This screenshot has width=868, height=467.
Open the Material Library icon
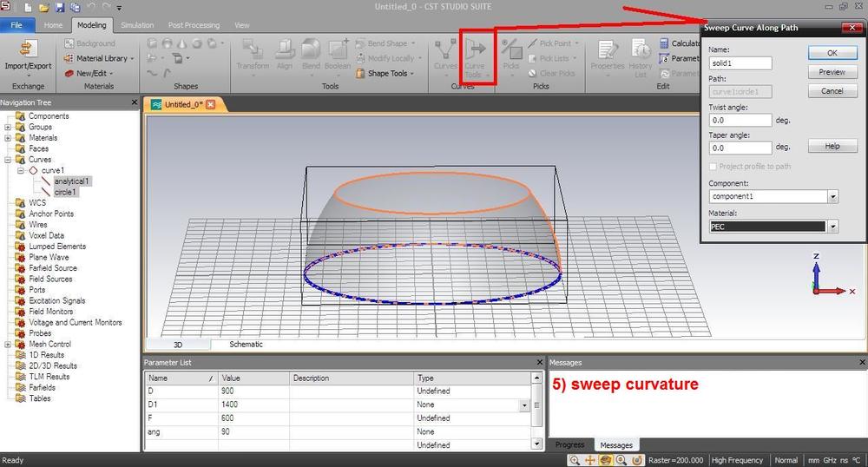click(x=69, y=58)
